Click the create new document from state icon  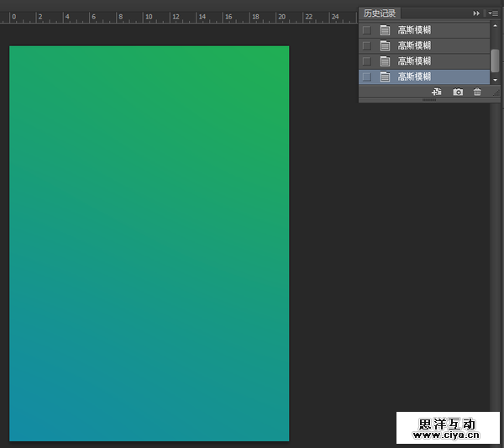436,92
